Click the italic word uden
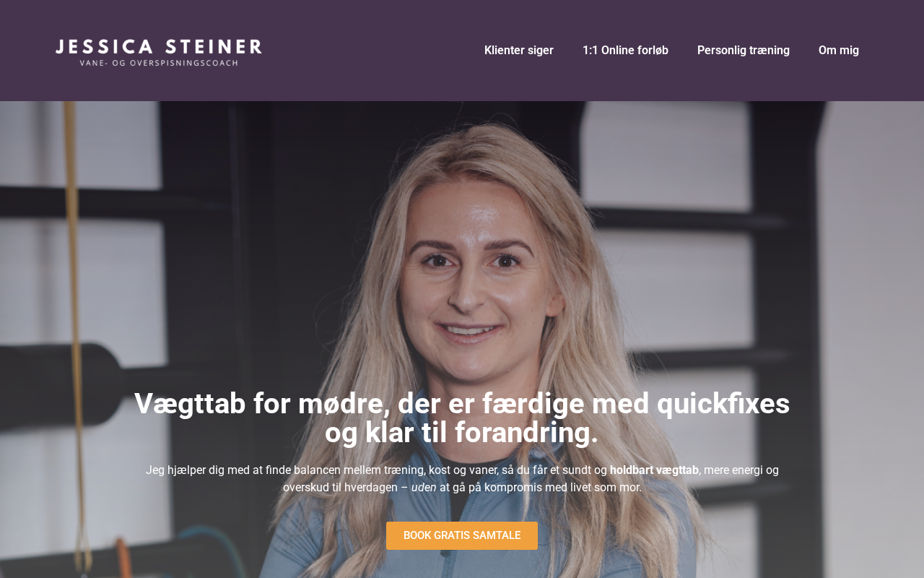 (424, 488)
